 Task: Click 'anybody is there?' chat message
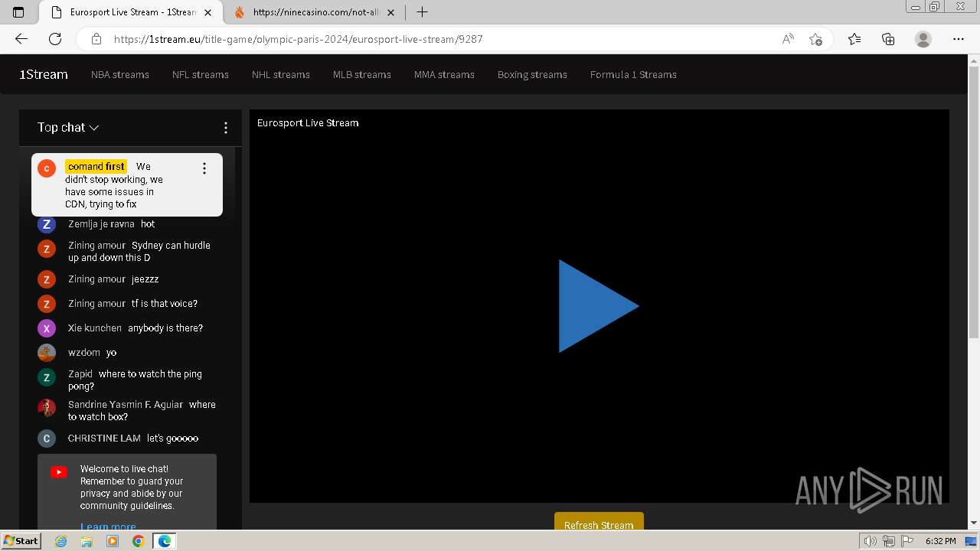[x=165, y=328]
